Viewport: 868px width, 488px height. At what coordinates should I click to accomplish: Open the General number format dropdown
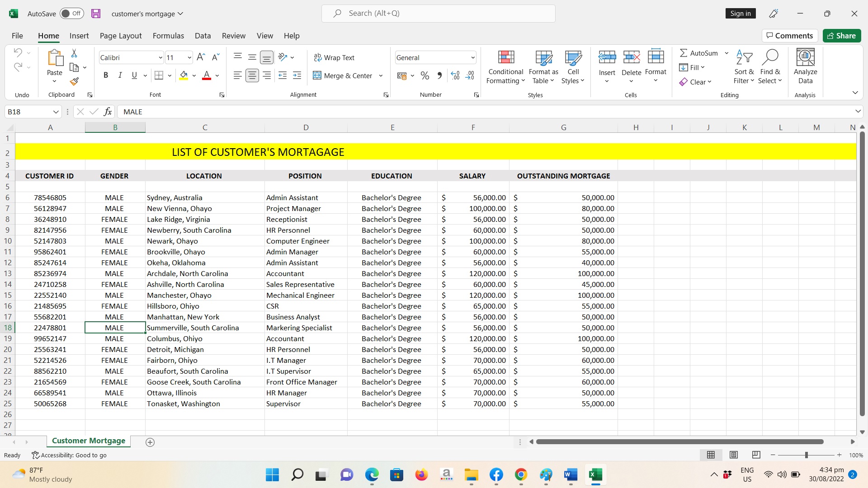pos(472,58)
